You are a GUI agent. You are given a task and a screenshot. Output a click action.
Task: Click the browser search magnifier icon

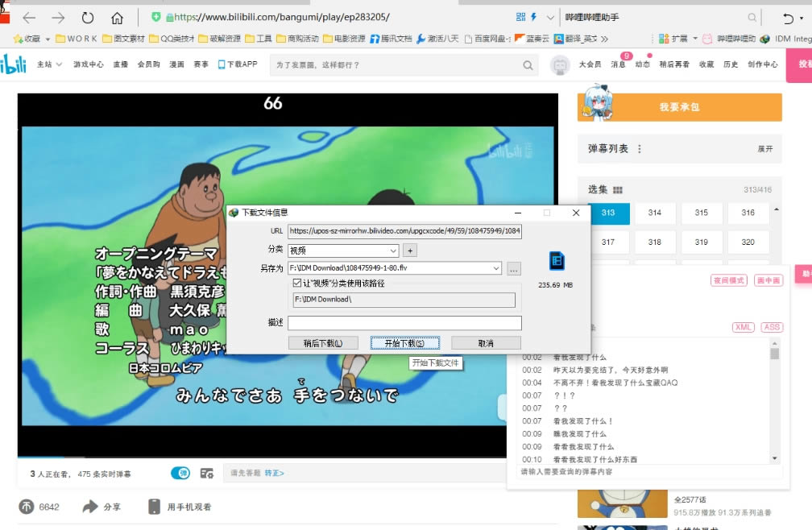(x=752, y=18)
